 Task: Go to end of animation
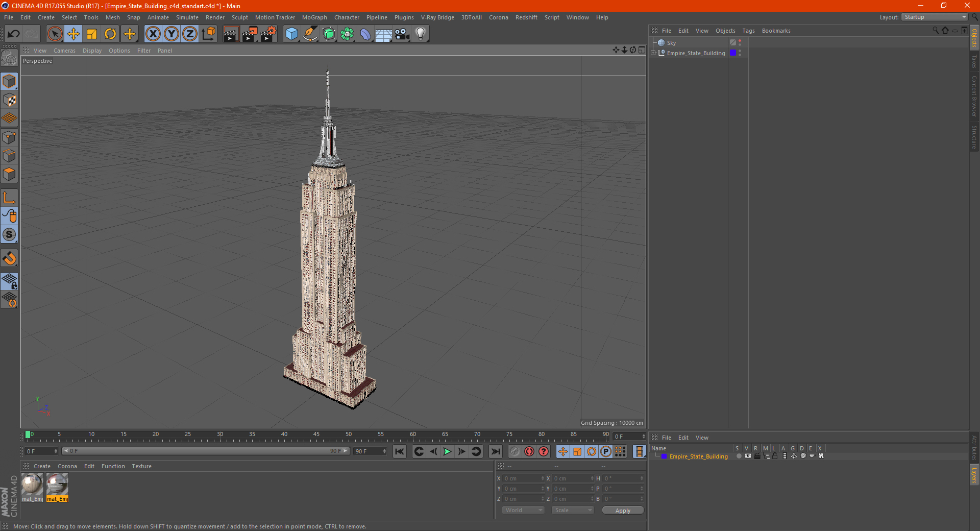tap(495, 451)
